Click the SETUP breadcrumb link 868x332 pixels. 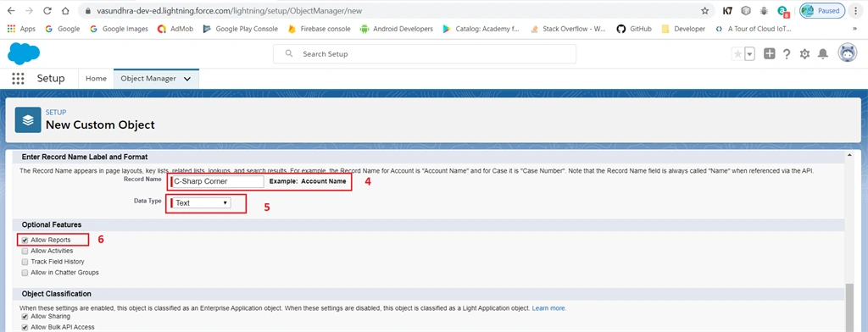click(x=56, y=113)
